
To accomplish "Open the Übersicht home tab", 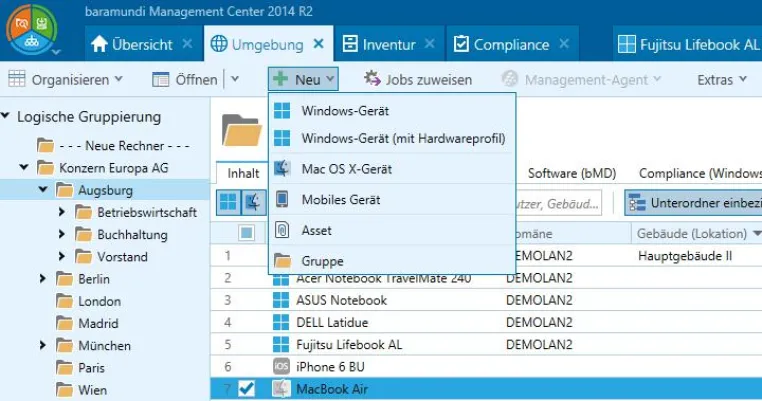I will [x=131, y=45].
